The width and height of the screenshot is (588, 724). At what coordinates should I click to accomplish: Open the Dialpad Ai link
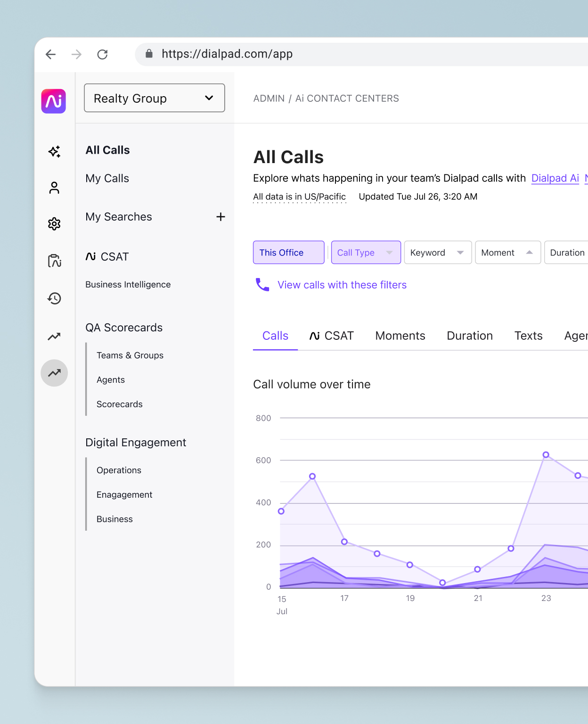555,178
